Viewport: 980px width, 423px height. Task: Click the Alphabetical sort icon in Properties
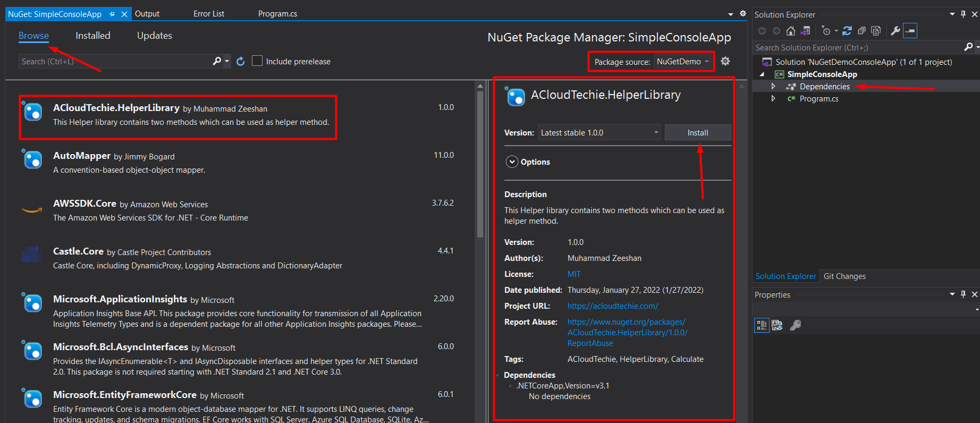(x=777, y=325)
